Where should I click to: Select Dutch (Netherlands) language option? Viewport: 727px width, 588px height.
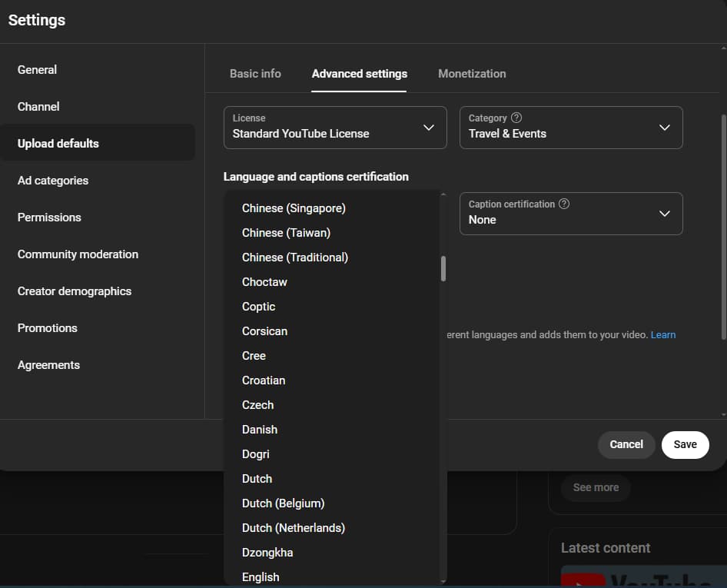[x=332, y=528]
